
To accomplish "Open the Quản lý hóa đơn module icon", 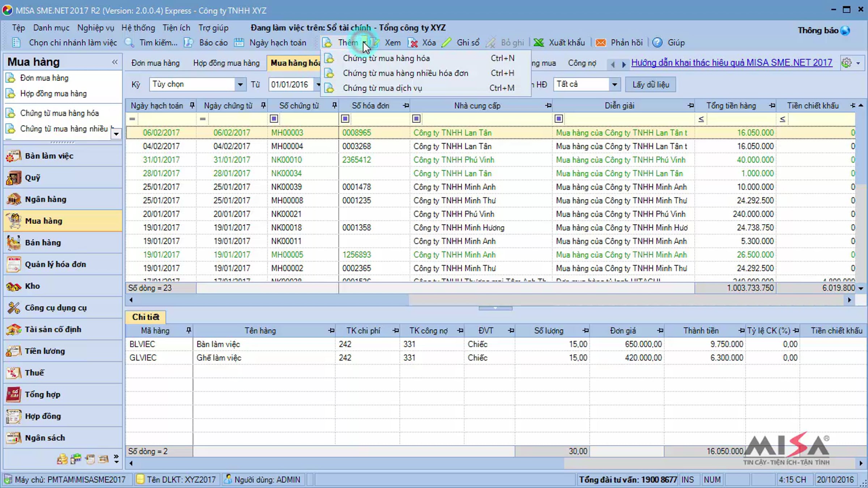I will 13,265.
